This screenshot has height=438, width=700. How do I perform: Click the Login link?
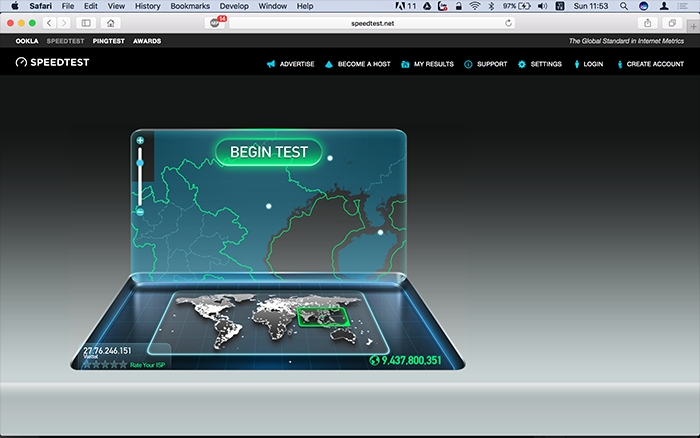(588, 64)
